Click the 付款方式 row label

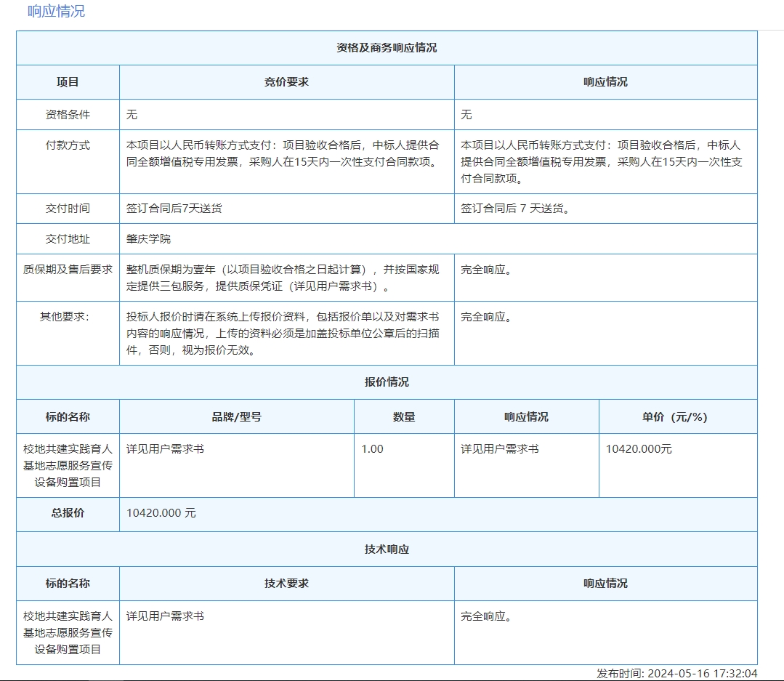68,145
